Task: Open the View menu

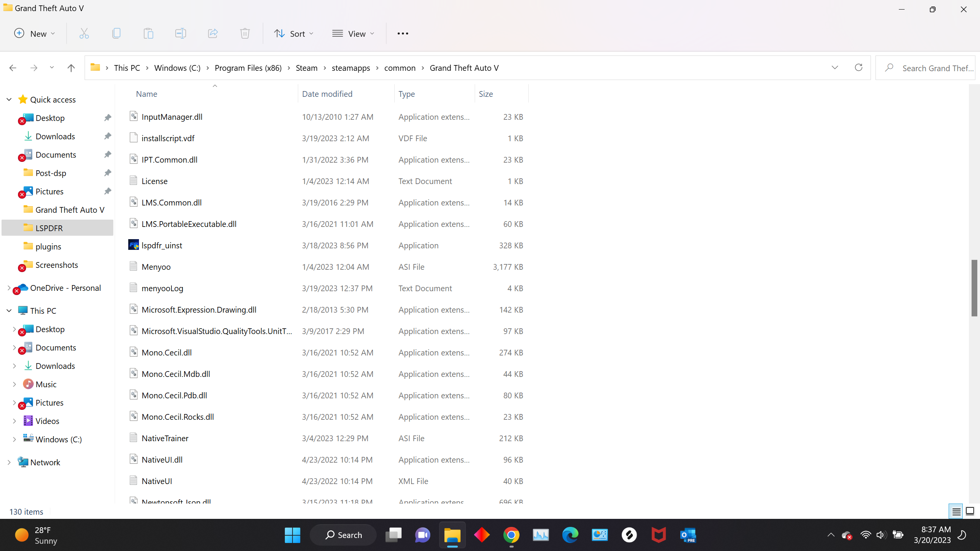Action: (353, 34)
